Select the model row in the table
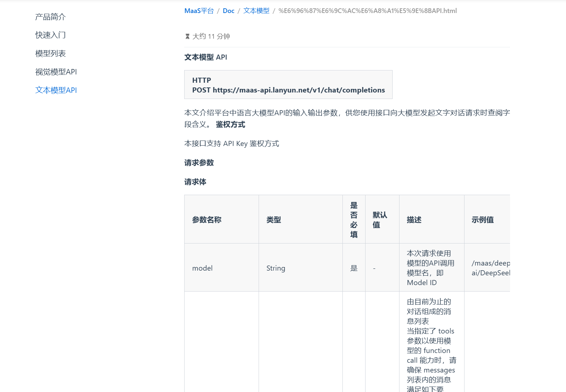566x392 pixels. (x=202, y=268)
